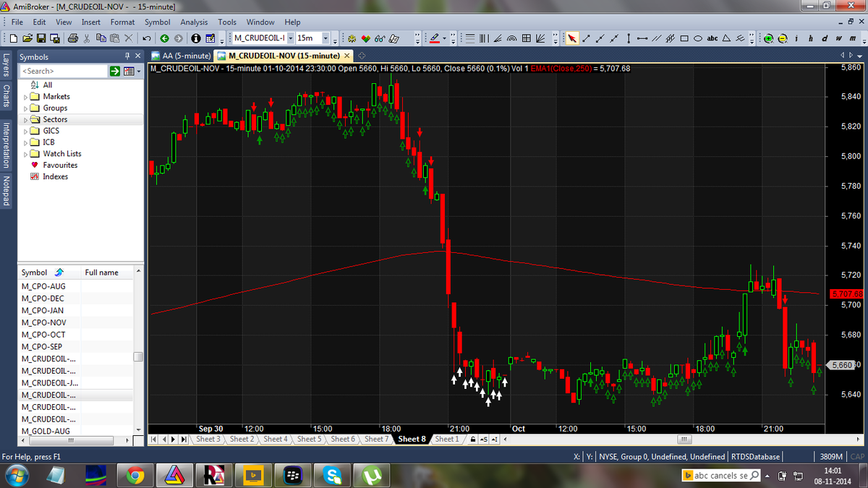Switch to the Sheet 1 tab
This screenshot has width=868, height=488.
(x=446, y=439)
